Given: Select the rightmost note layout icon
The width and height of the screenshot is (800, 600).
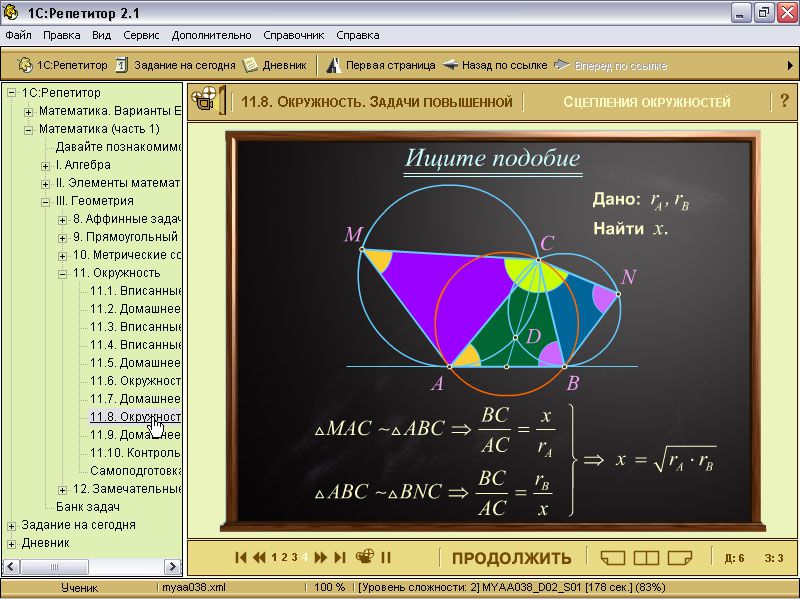Looking at the screenshot, I should (680, 557).
